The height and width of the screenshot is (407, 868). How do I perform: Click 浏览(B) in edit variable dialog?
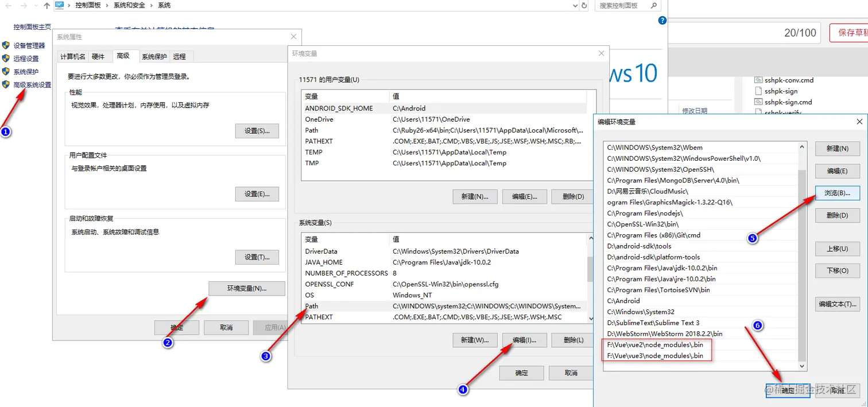tap(838, 193)
